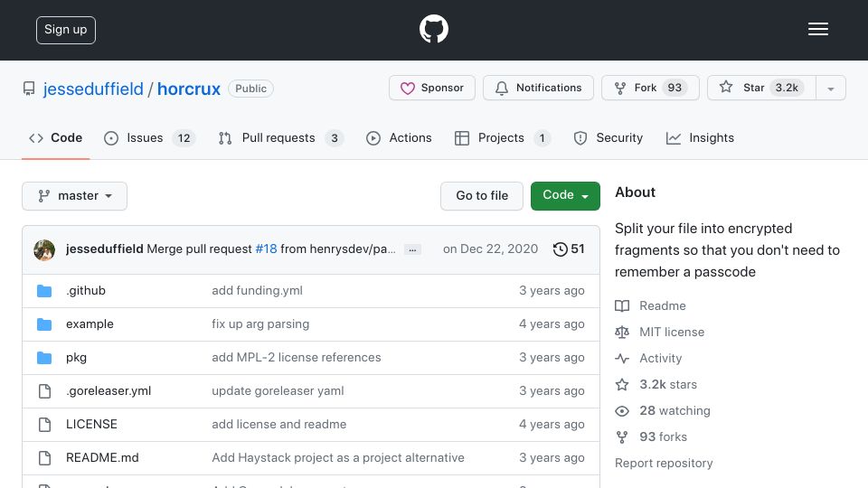Click the file icon for .goreleaser.yml
The image size is (868, 488).
[44, 391]
